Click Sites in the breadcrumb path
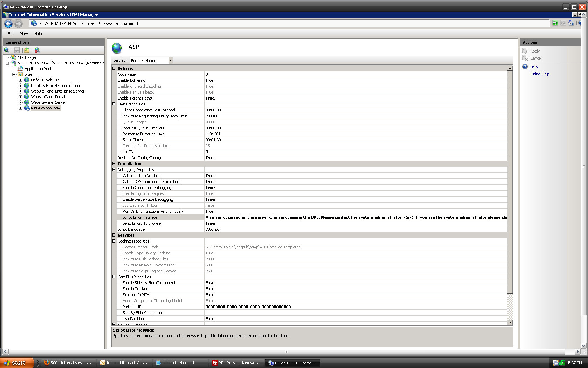Viewport: 588px width, 368px height. pyautogui.click(x=90, y=23)
